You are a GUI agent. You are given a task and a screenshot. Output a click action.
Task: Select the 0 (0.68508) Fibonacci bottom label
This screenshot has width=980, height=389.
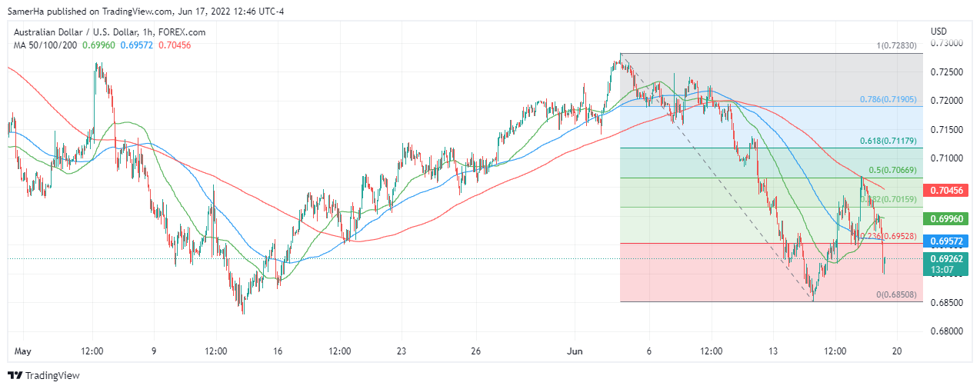896,294
